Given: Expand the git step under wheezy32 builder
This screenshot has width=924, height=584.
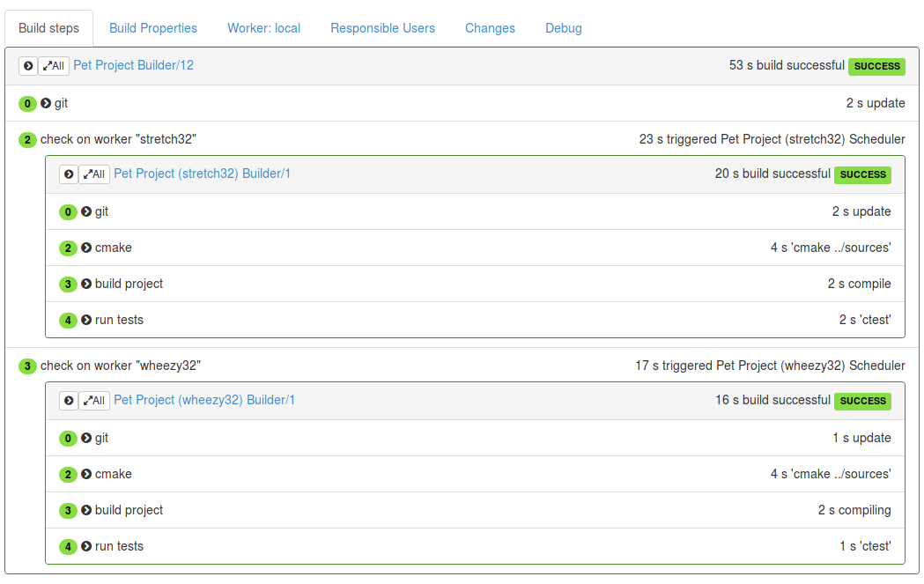Looking at the screenshot, I should (86, 438).
